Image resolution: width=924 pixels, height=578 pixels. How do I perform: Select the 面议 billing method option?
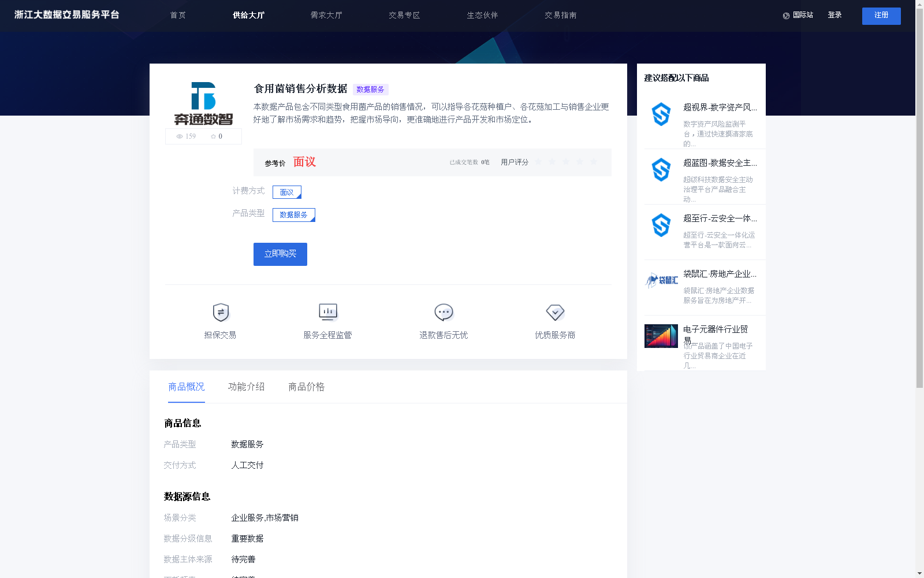point(287,192)
